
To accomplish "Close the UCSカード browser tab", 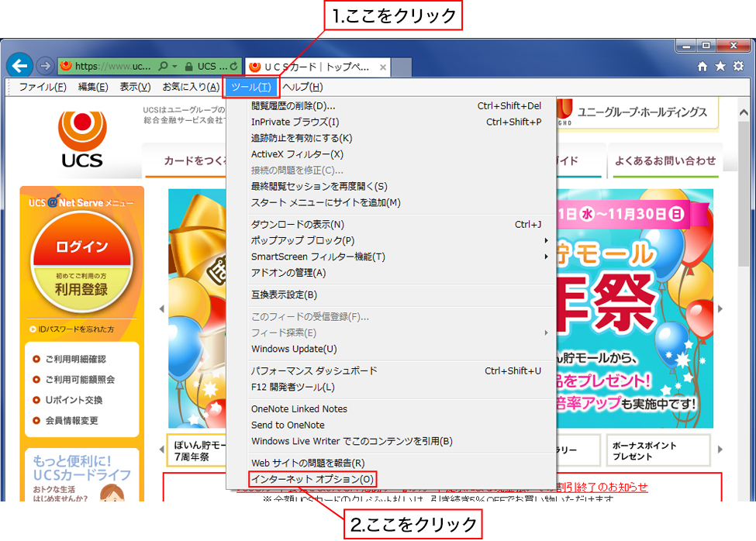I will click(383, 67).
